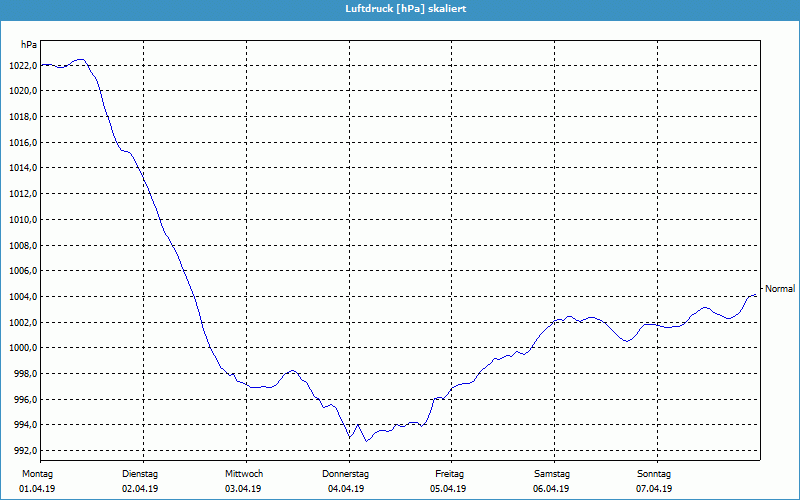
Task: Click the '02.04.19' date label
Action: coord(140,489)
